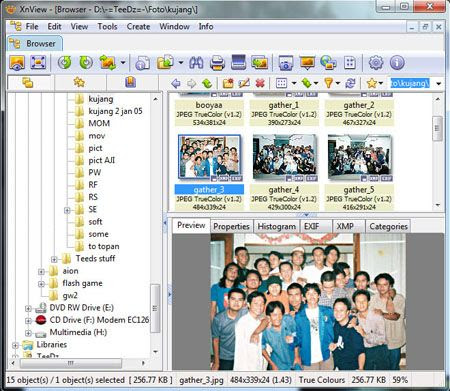This screenshot has width=450, height=391.
Task: Expand the SE folder in the tree
Action: coord(67,210)
